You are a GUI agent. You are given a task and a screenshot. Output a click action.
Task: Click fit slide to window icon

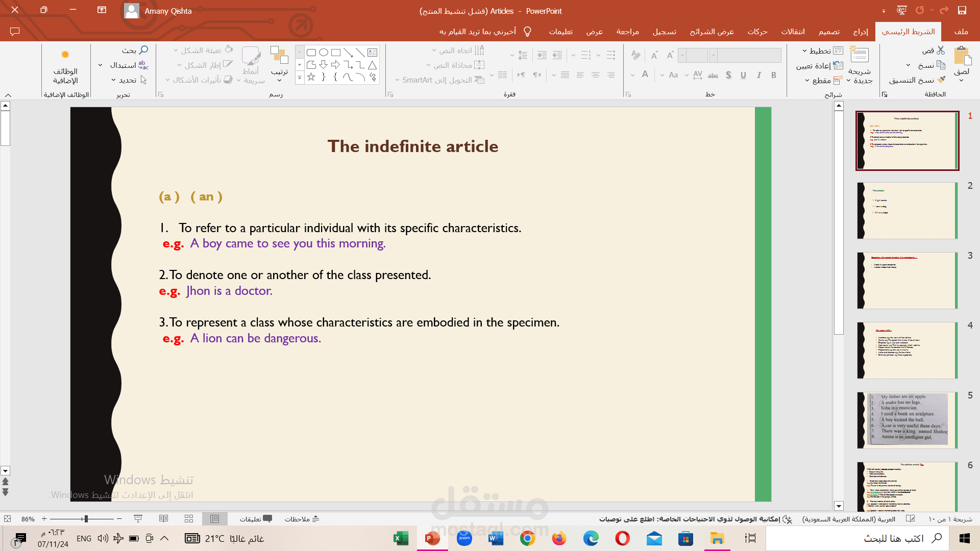click(7, 519)
